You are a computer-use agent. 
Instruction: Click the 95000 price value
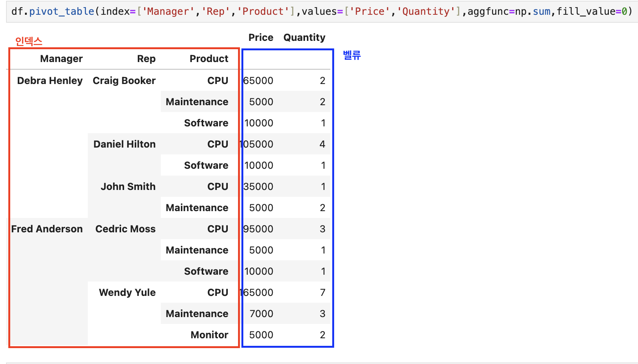tap(258, 229)
